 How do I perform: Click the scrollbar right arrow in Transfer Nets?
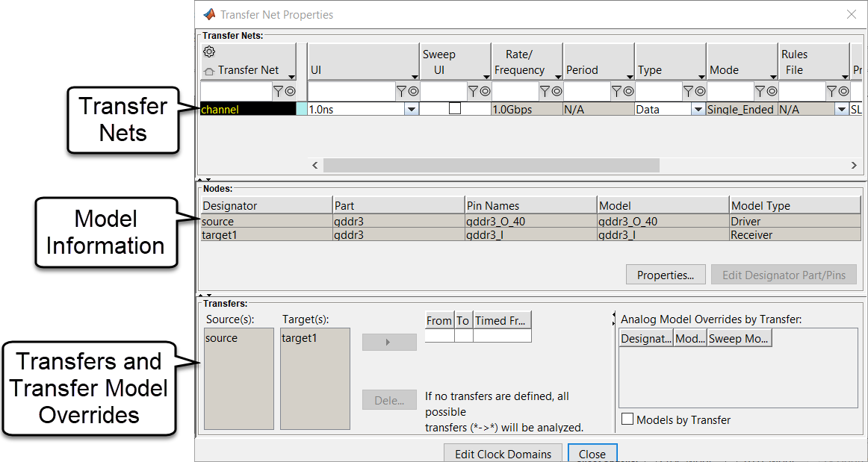[854, 165]
